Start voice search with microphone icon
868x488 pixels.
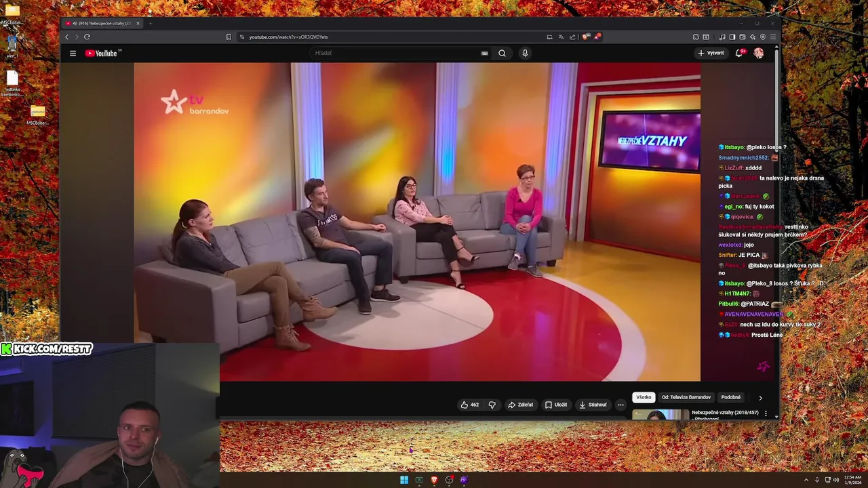pos(525,53)
